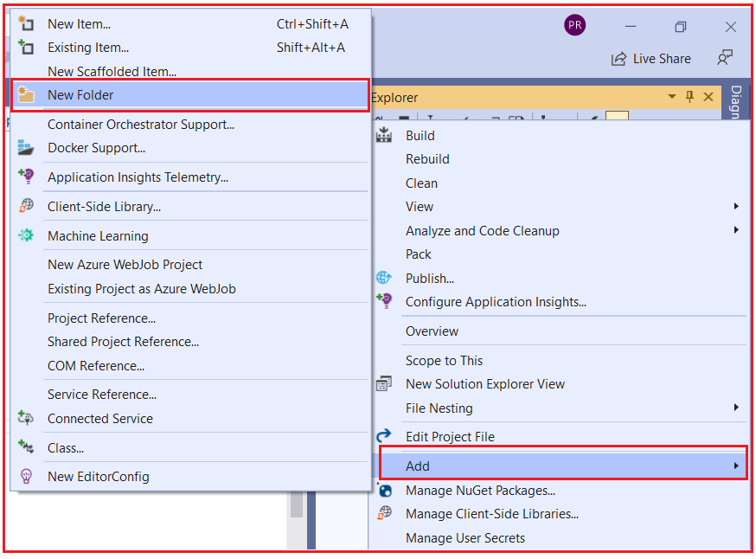Screen dimensions: 756x559
Task: Choose Container Orchestrator Support...
Action: 191,125
